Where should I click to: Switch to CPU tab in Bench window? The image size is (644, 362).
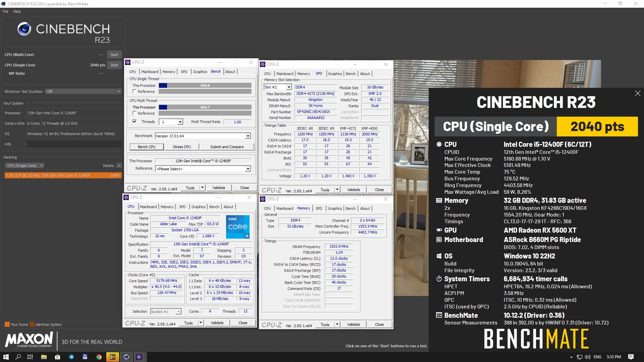pyautogui.click(x=132, y=72)
